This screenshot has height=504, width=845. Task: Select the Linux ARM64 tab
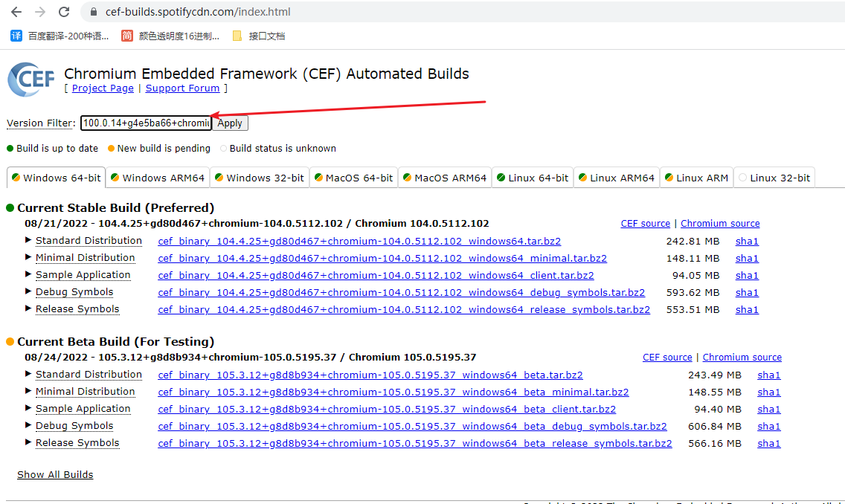coord(617,178)
